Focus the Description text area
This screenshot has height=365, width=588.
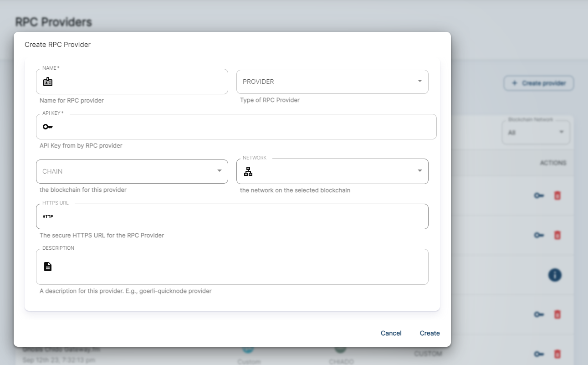tap(232, 267)
